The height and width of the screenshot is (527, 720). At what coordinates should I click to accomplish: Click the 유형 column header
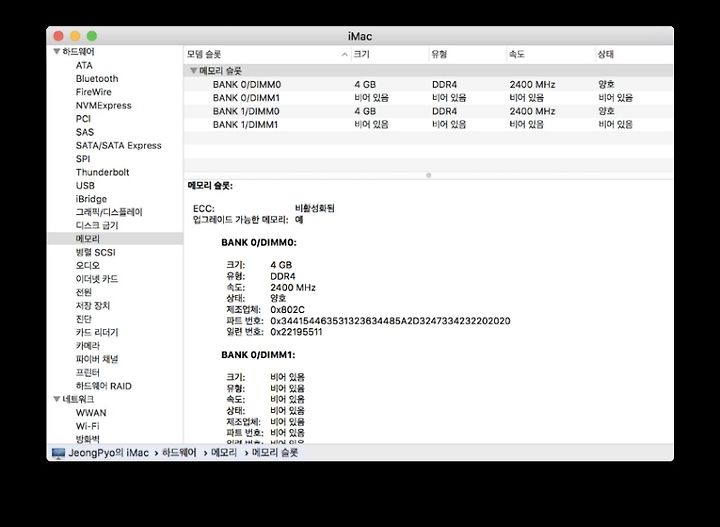tap(467, 54)
